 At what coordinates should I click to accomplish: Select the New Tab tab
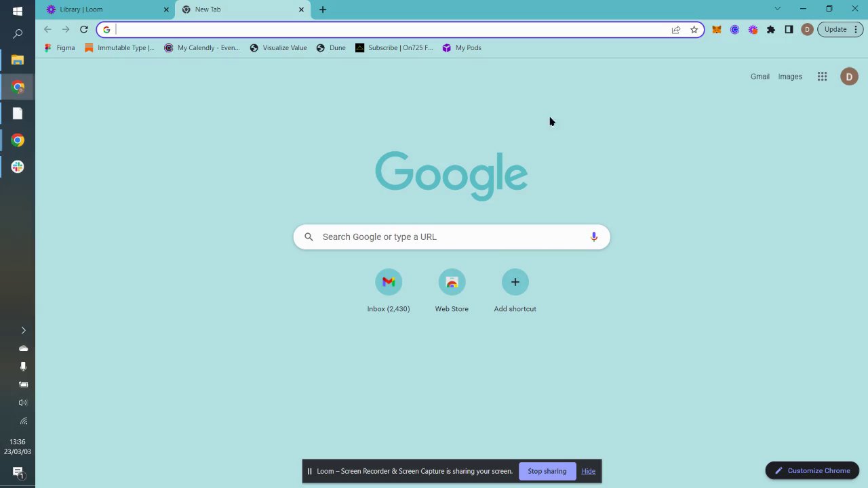pyautogui.click(x=243, y=9)
